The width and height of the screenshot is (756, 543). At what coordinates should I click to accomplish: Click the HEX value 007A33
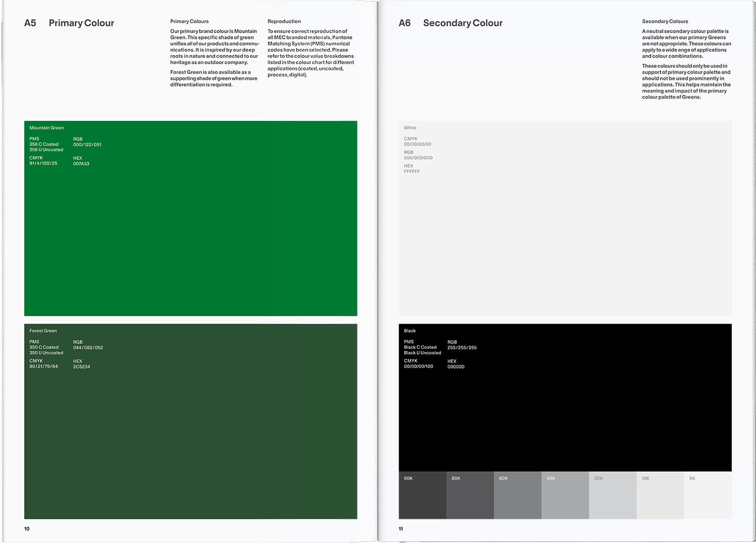pos(81,164)
